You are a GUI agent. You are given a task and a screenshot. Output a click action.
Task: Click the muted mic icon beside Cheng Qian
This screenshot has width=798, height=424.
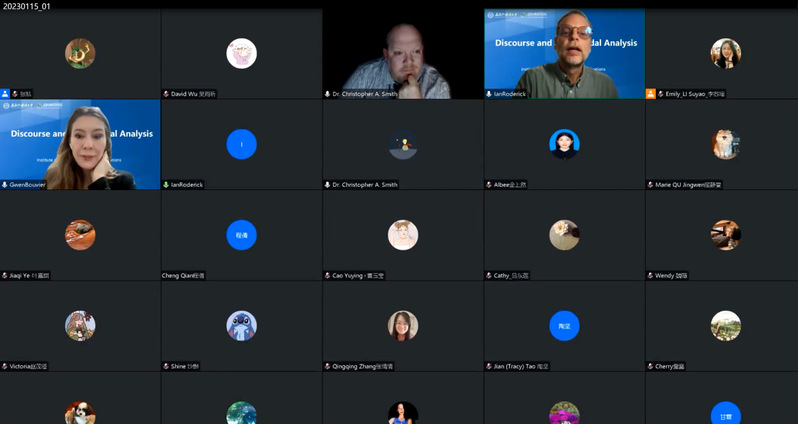pyautogui.click(x=166, y=275)
